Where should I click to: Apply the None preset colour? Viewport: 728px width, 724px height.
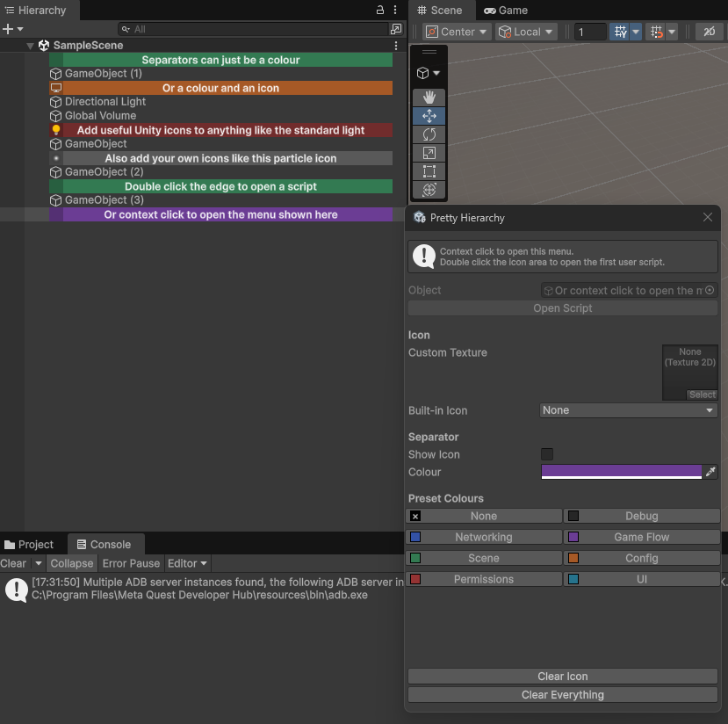tap(484, 516)
